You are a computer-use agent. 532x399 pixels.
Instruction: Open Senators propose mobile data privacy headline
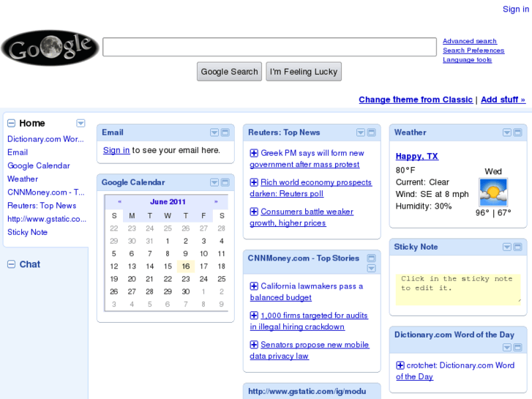tap(310, 350)
